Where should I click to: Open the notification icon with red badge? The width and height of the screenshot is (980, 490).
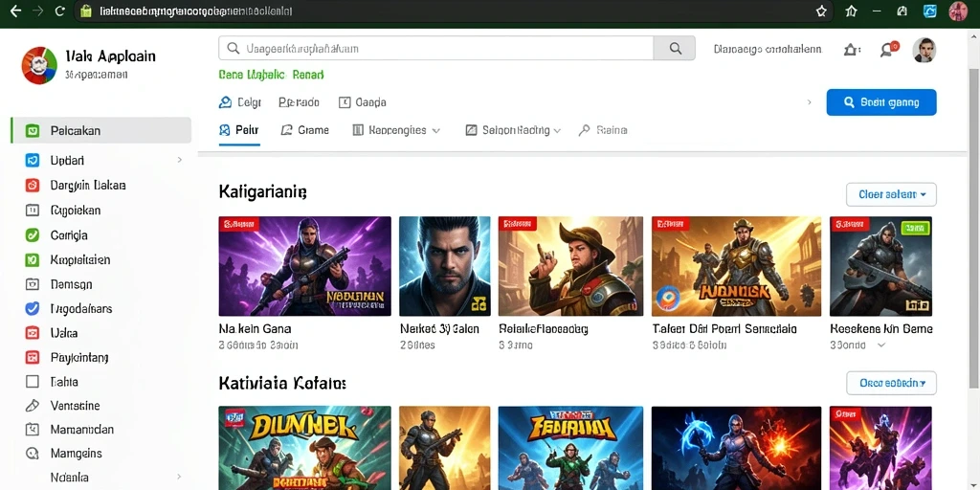[x=888, y=50]
